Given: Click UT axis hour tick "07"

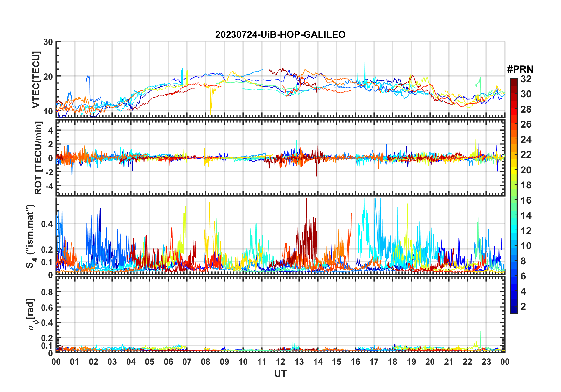Looking at the screenshot, I should coord(187,362).
